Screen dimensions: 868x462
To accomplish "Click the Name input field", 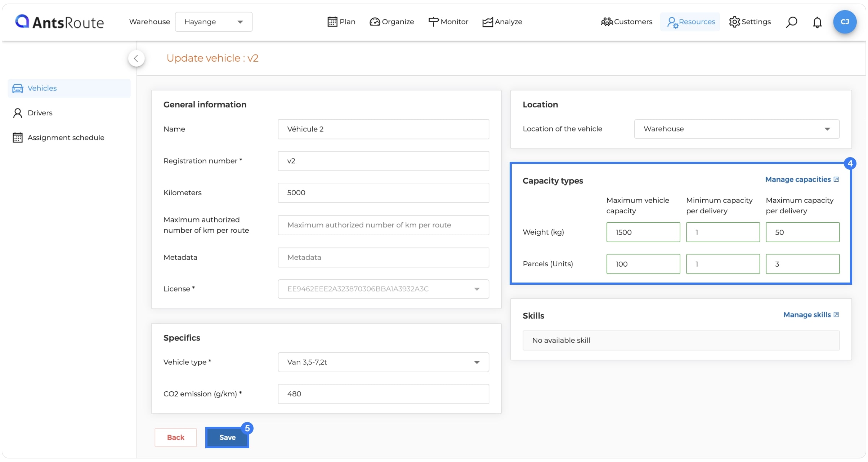I will (x=383, y=129).
